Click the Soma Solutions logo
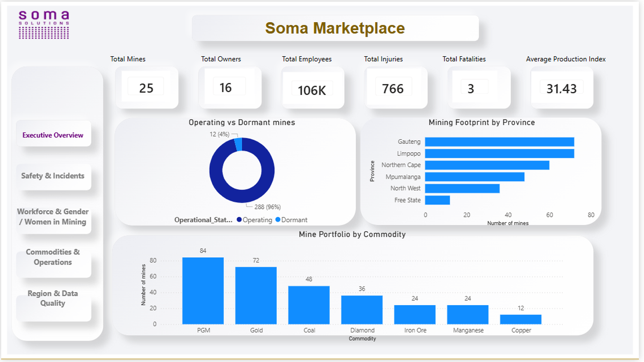The width and height of the screenshot is (644, 362). (44, 25)
